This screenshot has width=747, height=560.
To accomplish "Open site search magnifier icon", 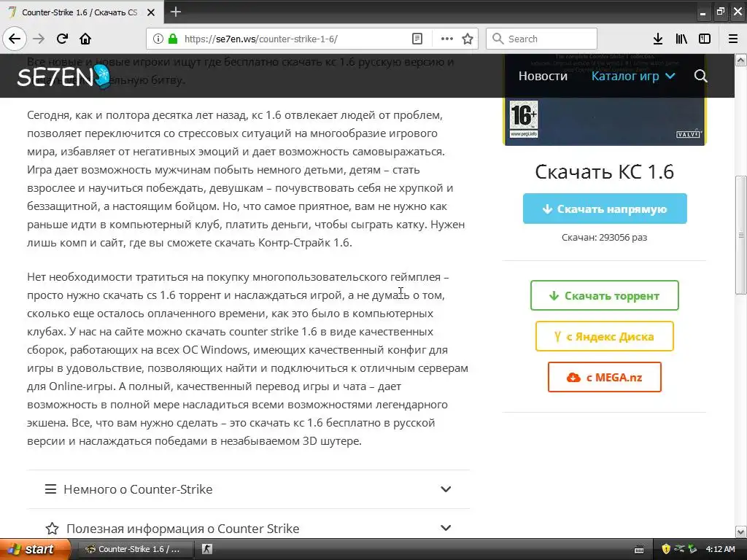I will 700,76.
